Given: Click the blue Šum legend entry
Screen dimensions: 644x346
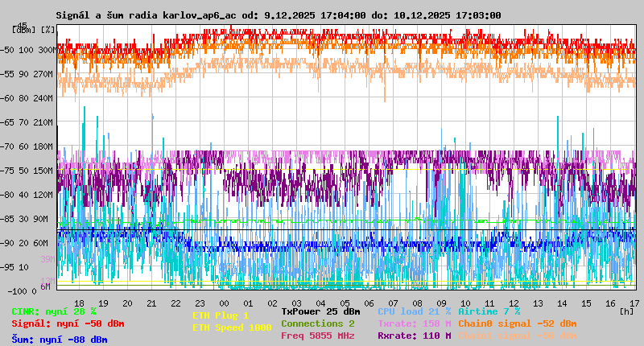Looking at the screenshot, I should tap(60, 340).
